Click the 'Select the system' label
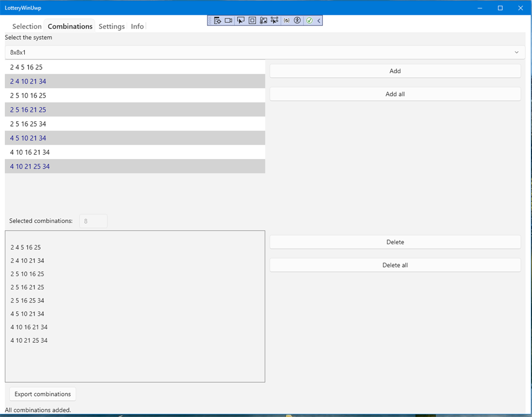This screenshot has width=532, height=417. [x=29, y=37]
